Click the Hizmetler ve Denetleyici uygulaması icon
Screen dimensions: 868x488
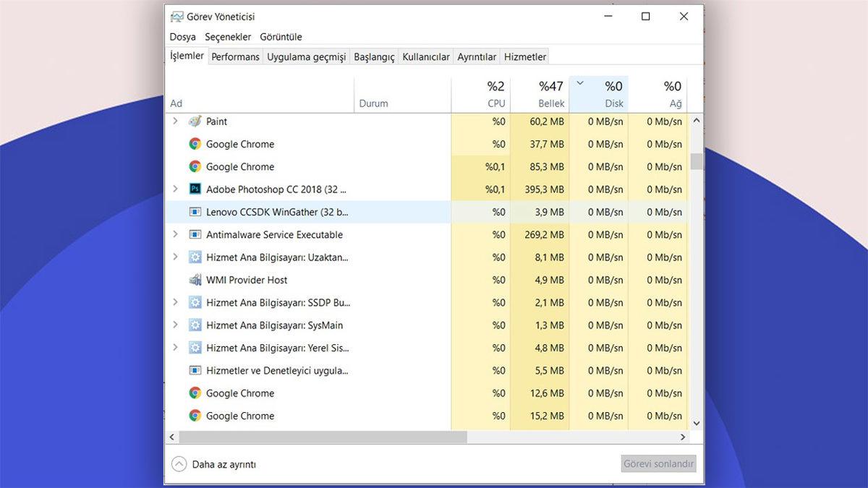click(x=195, y=371)
